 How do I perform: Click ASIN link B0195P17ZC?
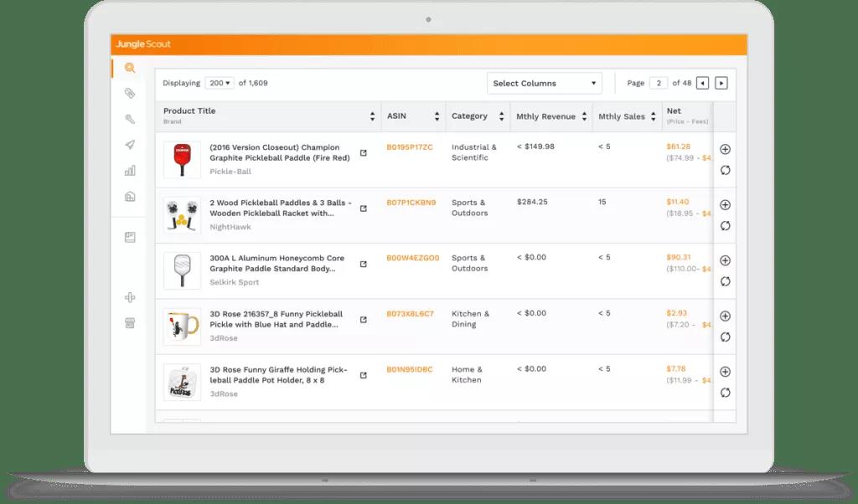(409, 147)
